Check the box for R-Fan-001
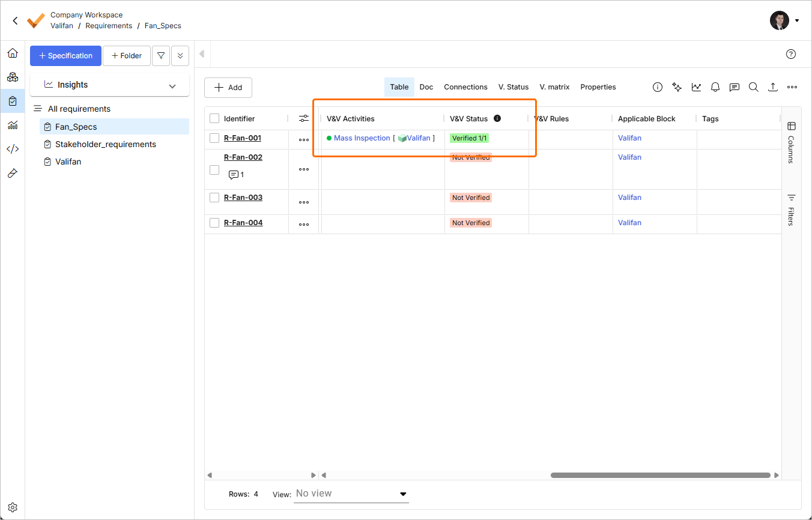Screen dimensions: 812x520 [x=214, y=138]
